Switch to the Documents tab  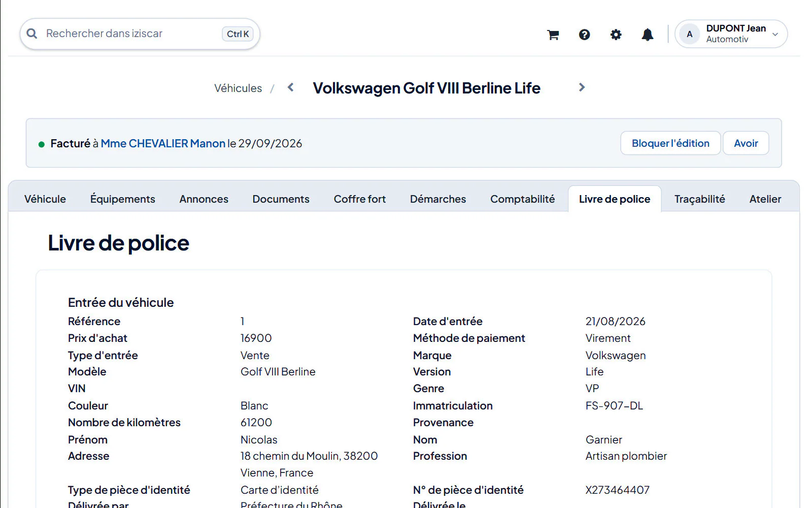pos(281,199)
